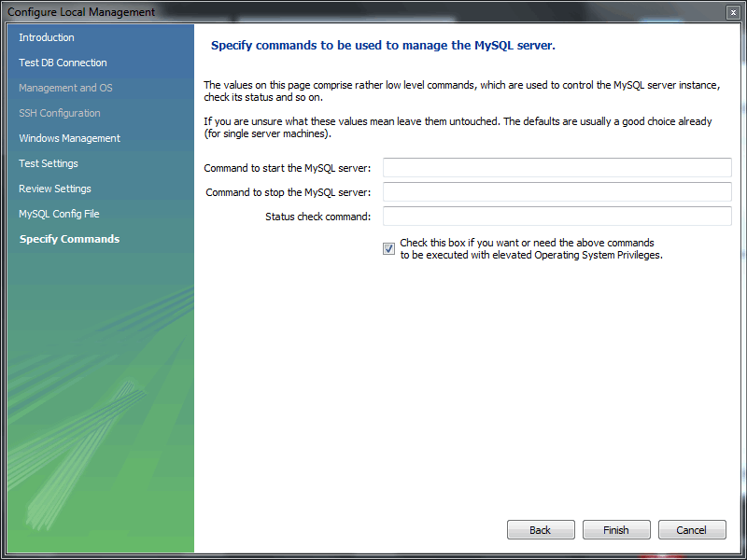Toggle elevated Operating System Privileges checkbox

coord(388,248)
